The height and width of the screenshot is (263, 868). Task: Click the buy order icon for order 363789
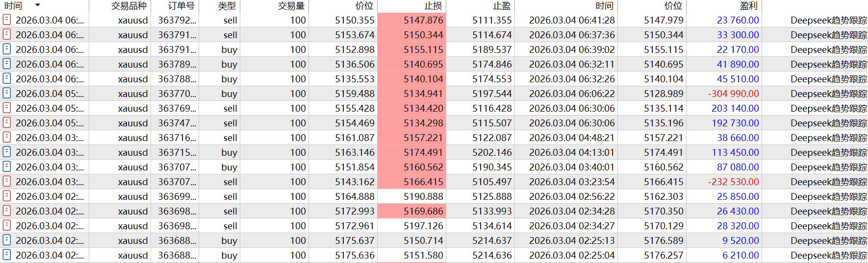click(7, 64)
